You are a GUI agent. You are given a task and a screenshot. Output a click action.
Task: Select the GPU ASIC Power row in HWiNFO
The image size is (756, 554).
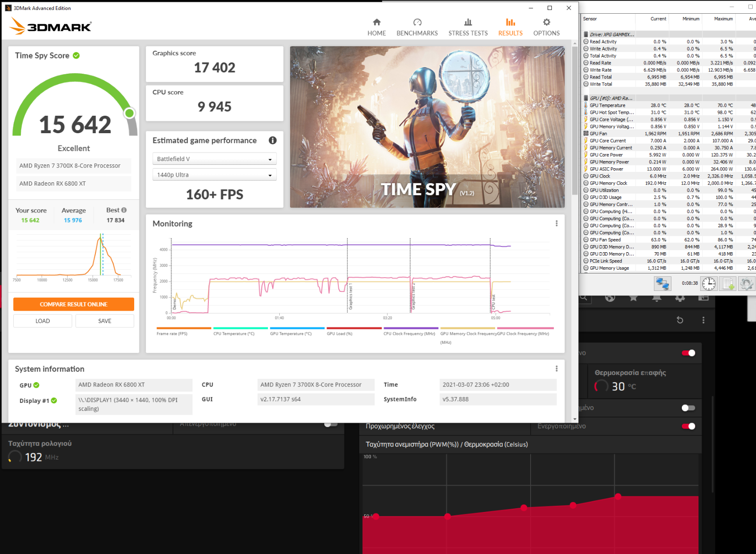(x=669, y=169)
